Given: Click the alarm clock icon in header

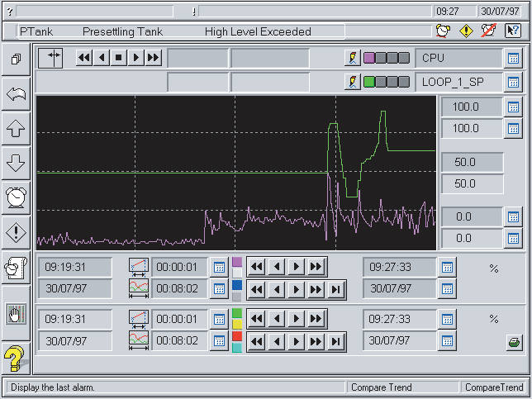Looking at the screenshot, I should click(x=443, y=31).
